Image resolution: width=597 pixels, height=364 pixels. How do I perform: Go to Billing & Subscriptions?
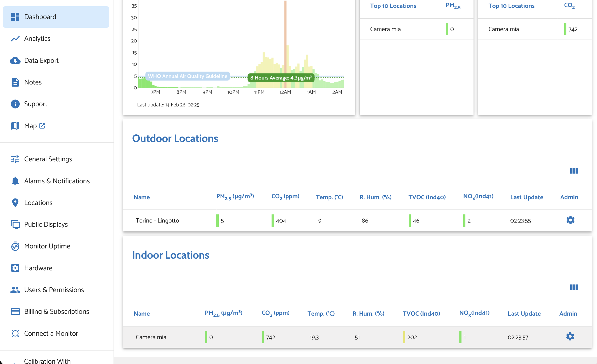[x=57, y=311]
